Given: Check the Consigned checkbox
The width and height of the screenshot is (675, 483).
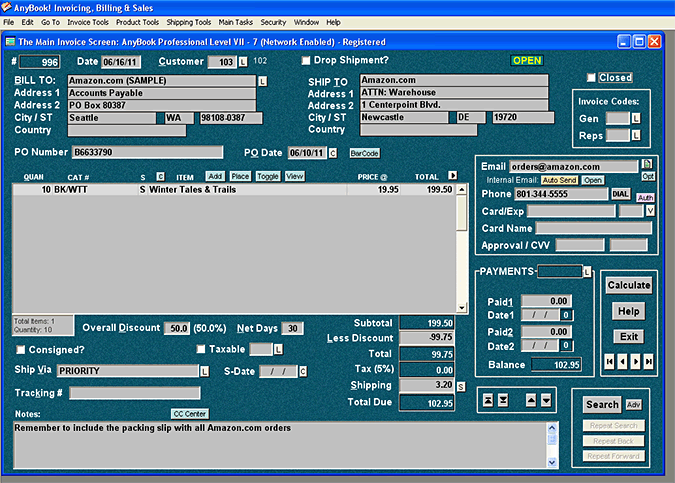Looking at the screenshot, I should (x=21, y=349).
